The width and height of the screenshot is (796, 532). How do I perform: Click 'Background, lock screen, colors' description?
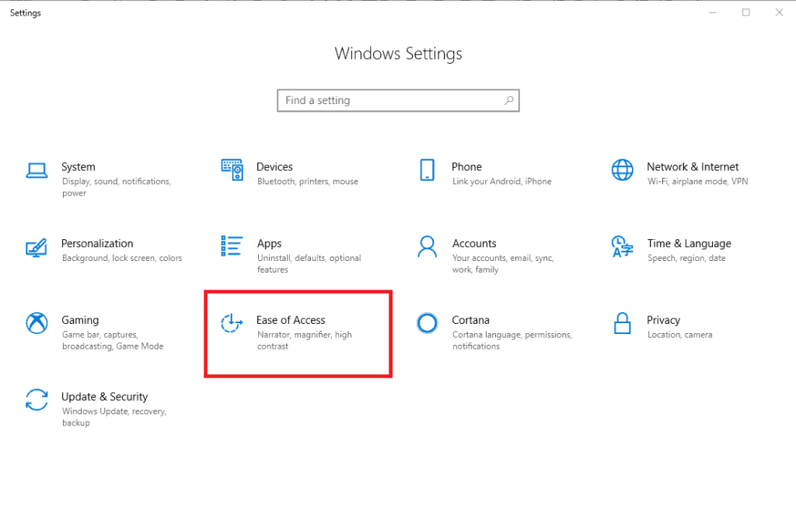[x=122, y=258]
